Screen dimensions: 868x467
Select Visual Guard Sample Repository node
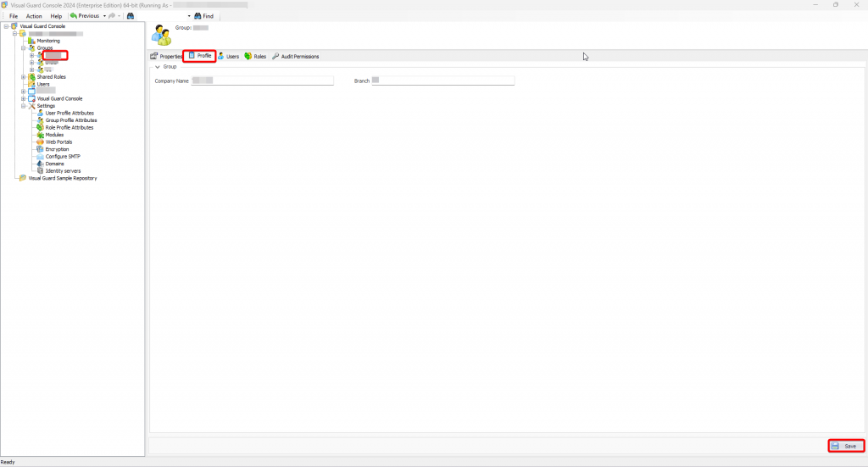point(63,178)
